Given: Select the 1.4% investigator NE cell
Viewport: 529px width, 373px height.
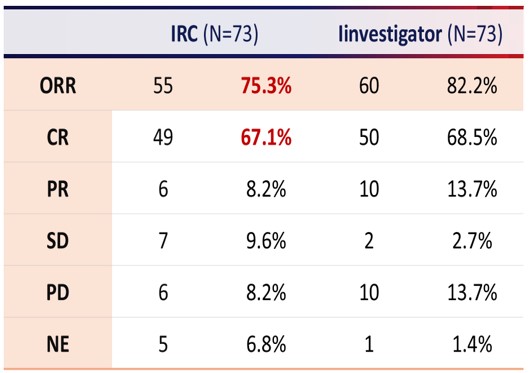Looking at the screenshot, I should click(x=472, y=344).
